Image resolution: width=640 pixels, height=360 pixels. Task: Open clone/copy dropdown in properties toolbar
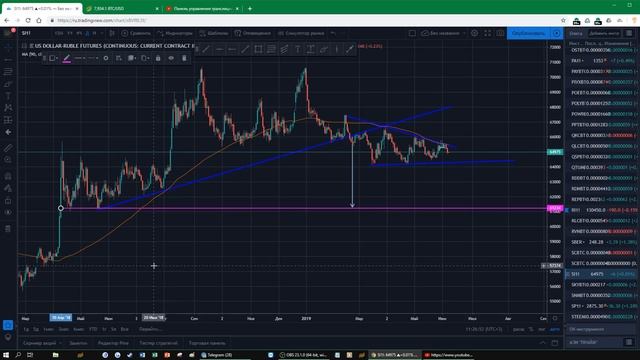point(145,58)
